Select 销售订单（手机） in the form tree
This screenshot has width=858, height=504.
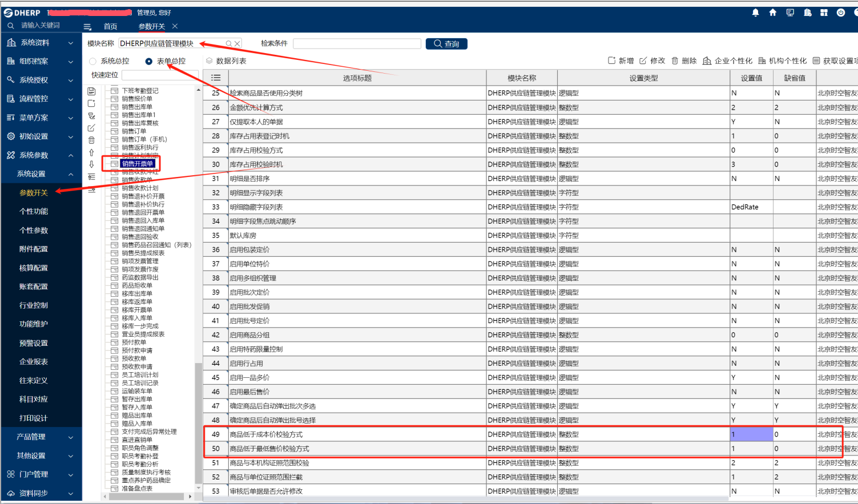point(144,139)
